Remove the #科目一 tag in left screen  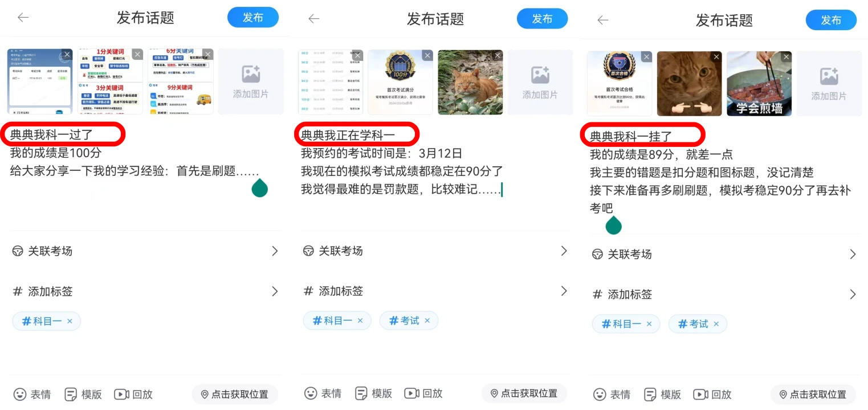click(x=70, y=321)
